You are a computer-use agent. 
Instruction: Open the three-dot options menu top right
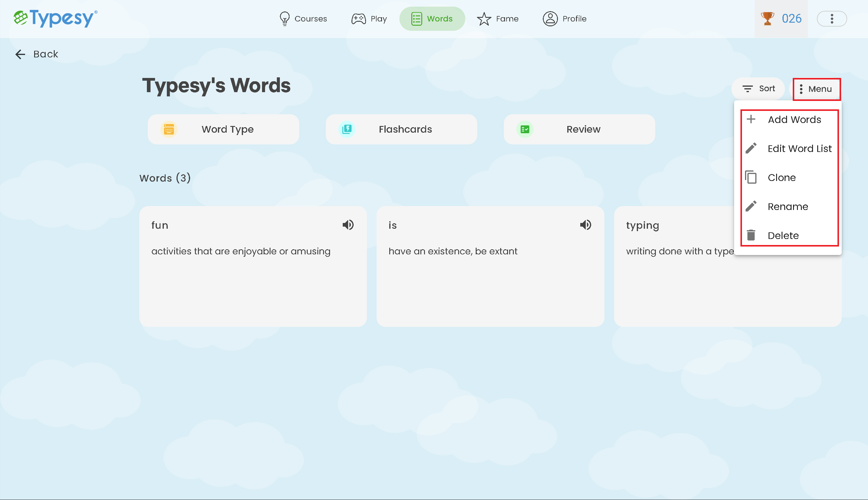832,18
